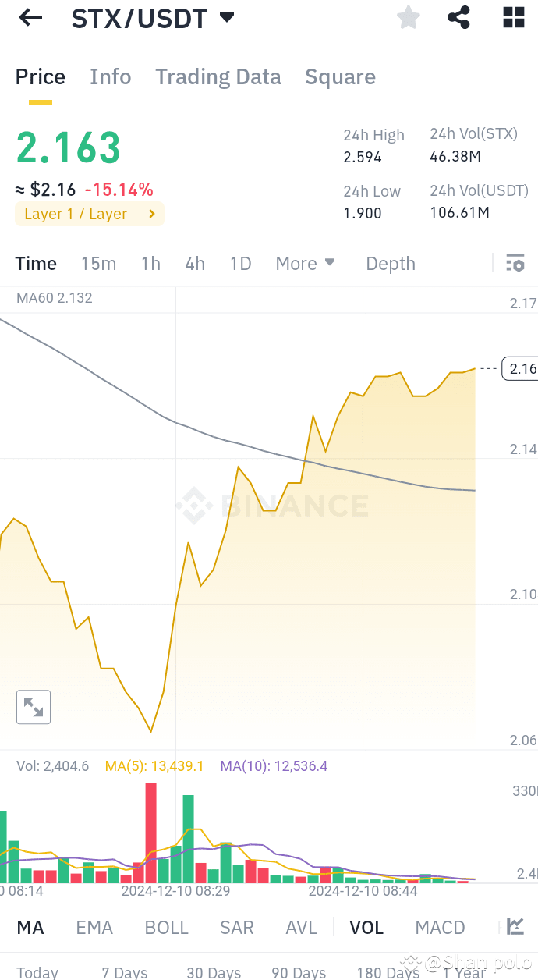Favorite the STX/USDT pair via star icon
Viewport: 538px width, 980px height.
tap(408, 17)
